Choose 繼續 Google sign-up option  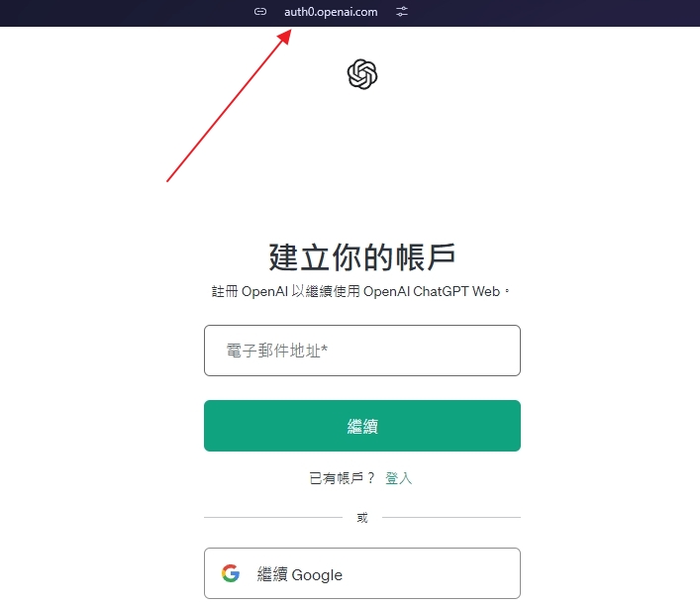[362, 573]
